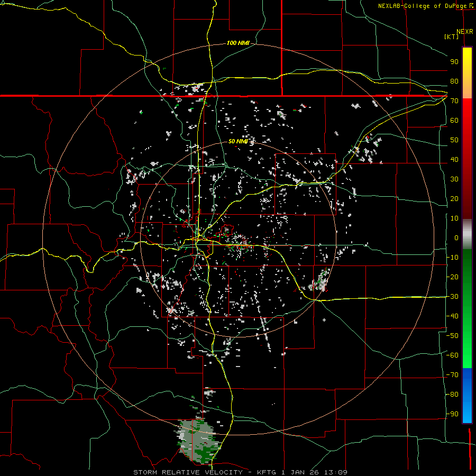Click the -70 kt scale label

(x=452, y=375)
